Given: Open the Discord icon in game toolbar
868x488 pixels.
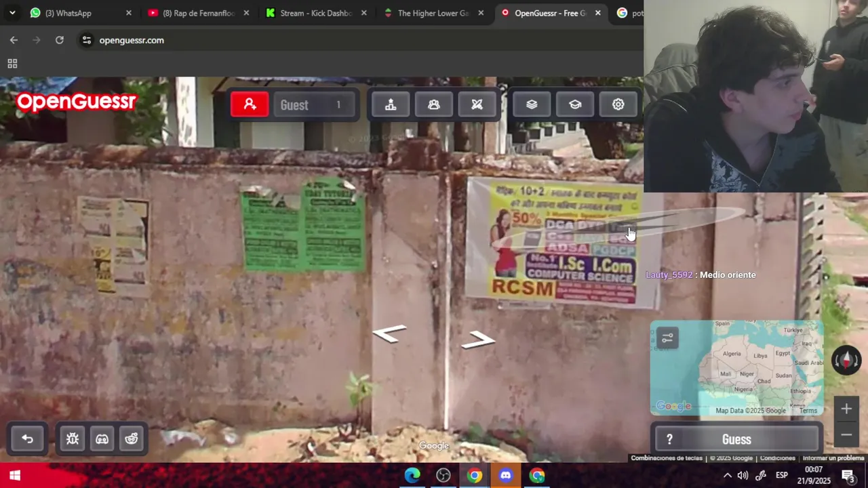Looking at the screenshot, I should point(102,439).
